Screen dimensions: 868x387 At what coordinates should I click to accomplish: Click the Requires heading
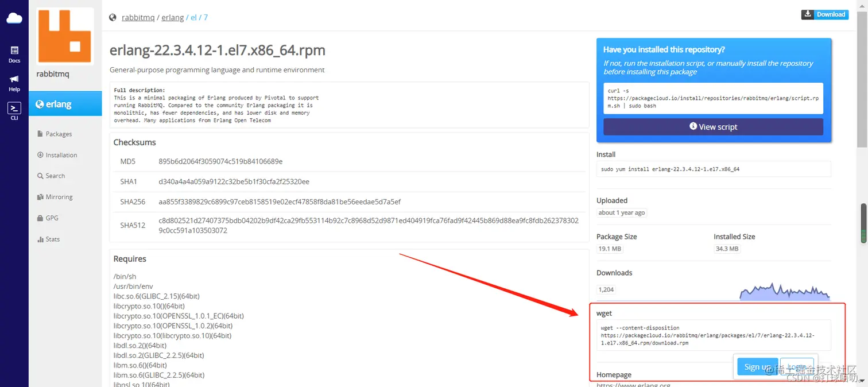click(130, 259)
